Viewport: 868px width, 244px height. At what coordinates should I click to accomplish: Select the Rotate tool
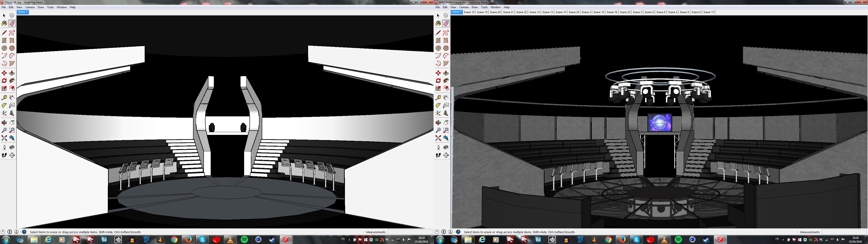coord(4,81)
